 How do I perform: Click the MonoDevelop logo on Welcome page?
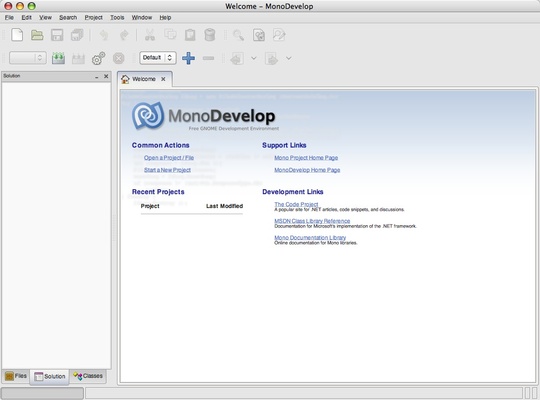pyautogui.click(x=205, y=116)
